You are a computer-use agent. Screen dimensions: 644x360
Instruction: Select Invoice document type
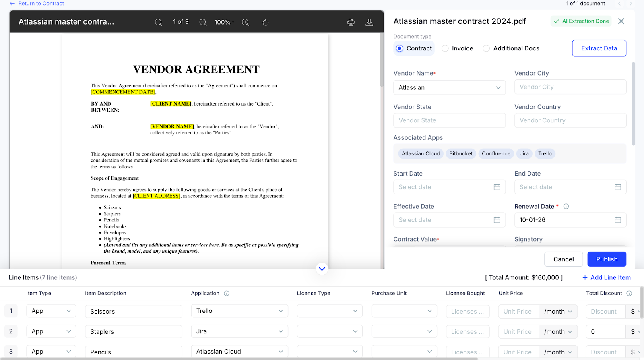click(457, 48)
